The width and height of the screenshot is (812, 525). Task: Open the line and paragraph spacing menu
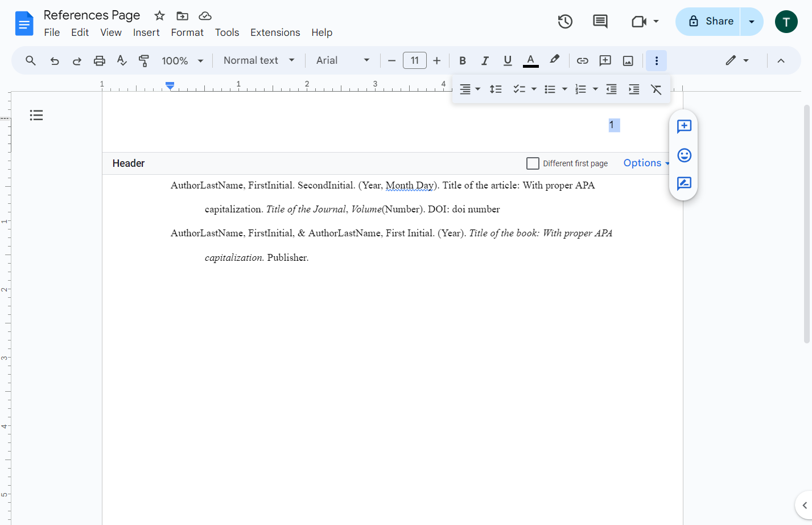[x=496, y=89]
